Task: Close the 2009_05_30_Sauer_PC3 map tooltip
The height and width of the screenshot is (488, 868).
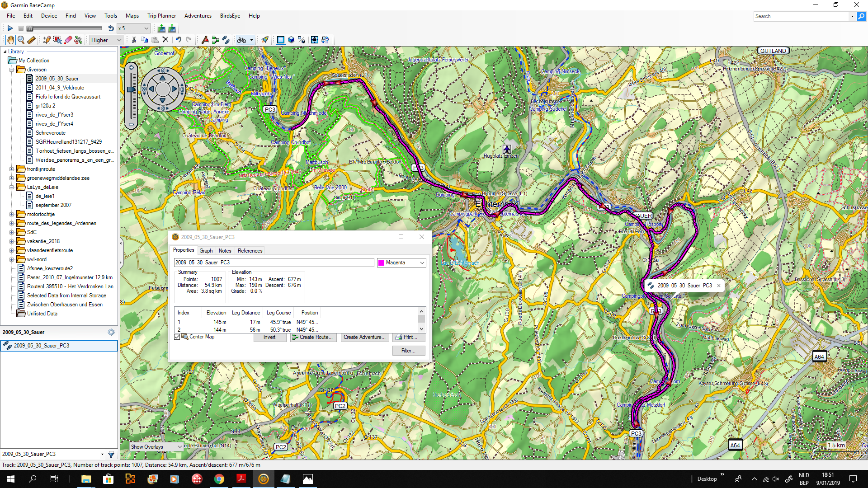Action: 719,286
